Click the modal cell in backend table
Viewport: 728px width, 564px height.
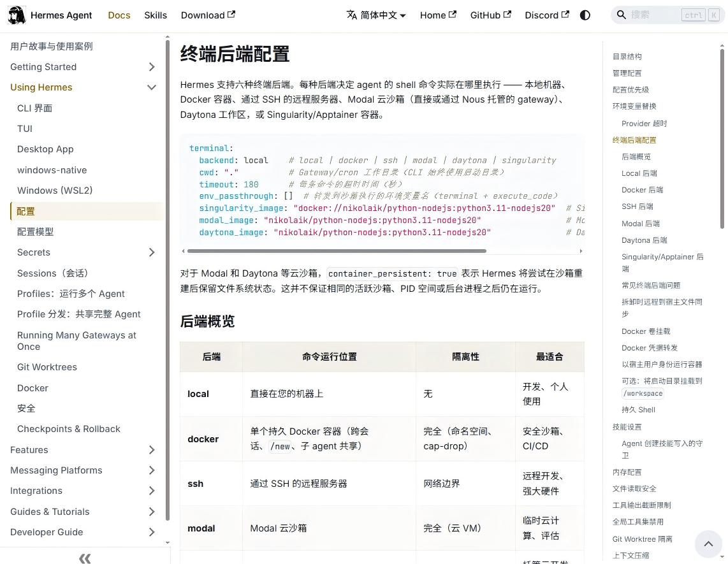coord(211,528)
